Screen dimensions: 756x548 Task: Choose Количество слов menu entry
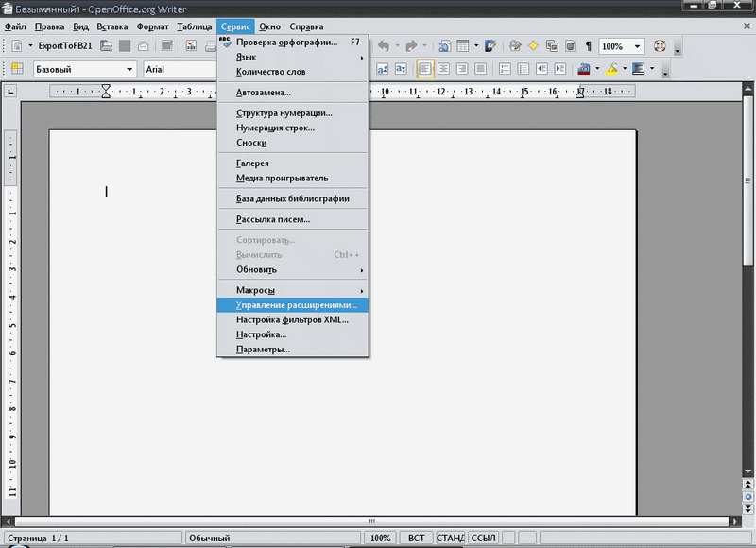(x=293, y=72)
